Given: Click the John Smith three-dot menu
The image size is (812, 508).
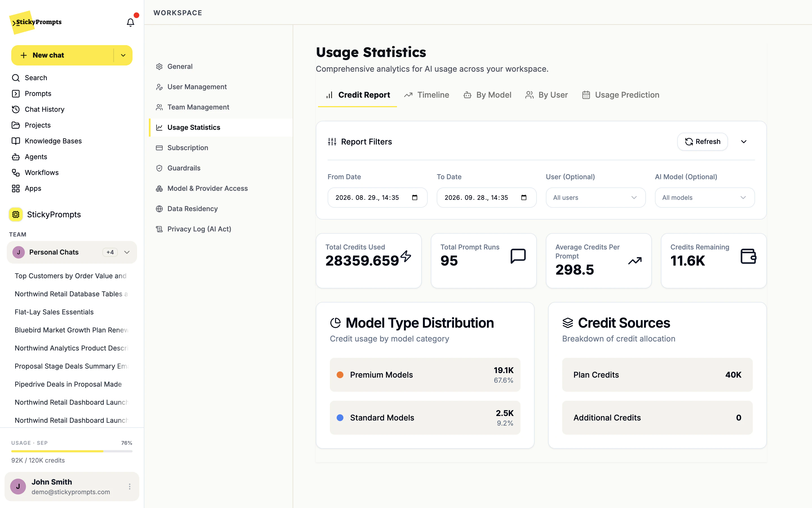Looking at the screenshot, I should pos(129,487).
